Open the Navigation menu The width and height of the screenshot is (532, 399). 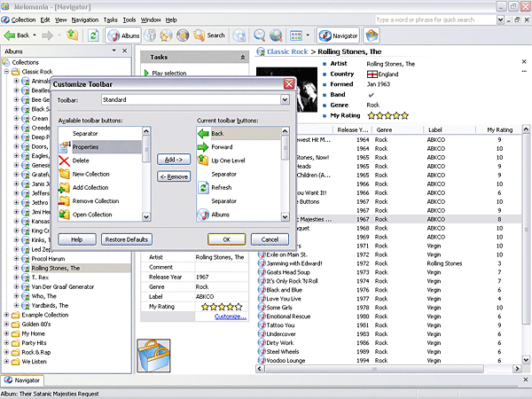[x=85, y=19]
